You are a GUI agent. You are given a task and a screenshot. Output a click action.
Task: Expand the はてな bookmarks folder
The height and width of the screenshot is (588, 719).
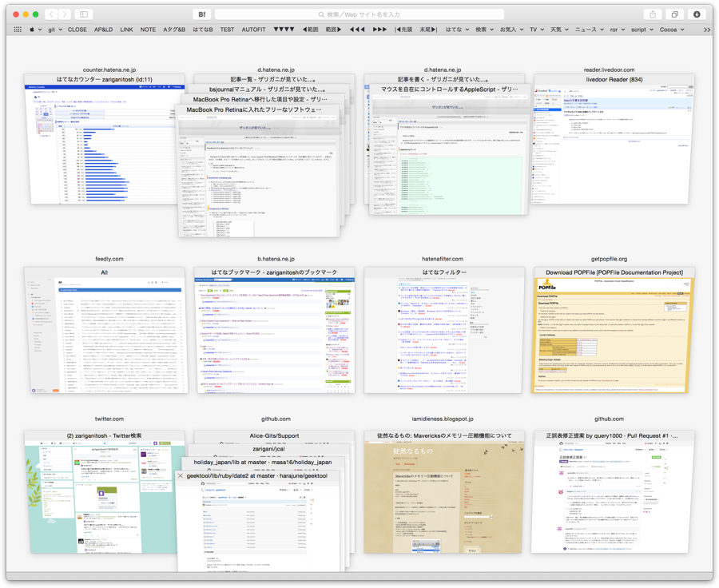point(457,30)
